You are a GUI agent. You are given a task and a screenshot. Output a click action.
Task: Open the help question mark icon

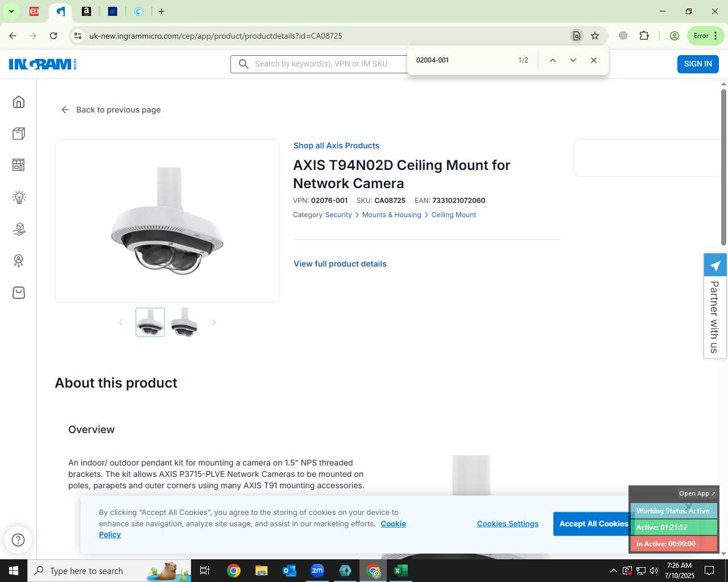coord(18,539)
